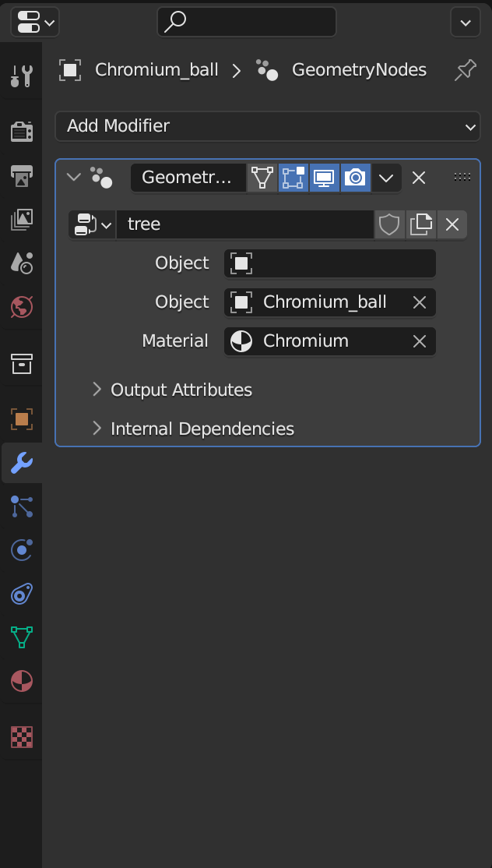Open the Collection properties tab
The width and height of the screenshot is (492, 868).
[22, 363]
